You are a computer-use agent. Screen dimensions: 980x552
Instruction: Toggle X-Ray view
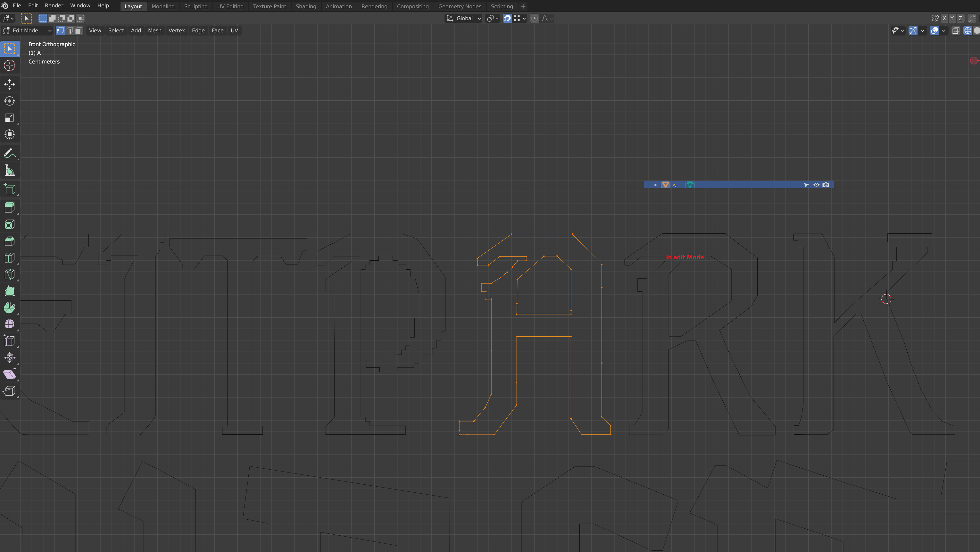point(956,30)
